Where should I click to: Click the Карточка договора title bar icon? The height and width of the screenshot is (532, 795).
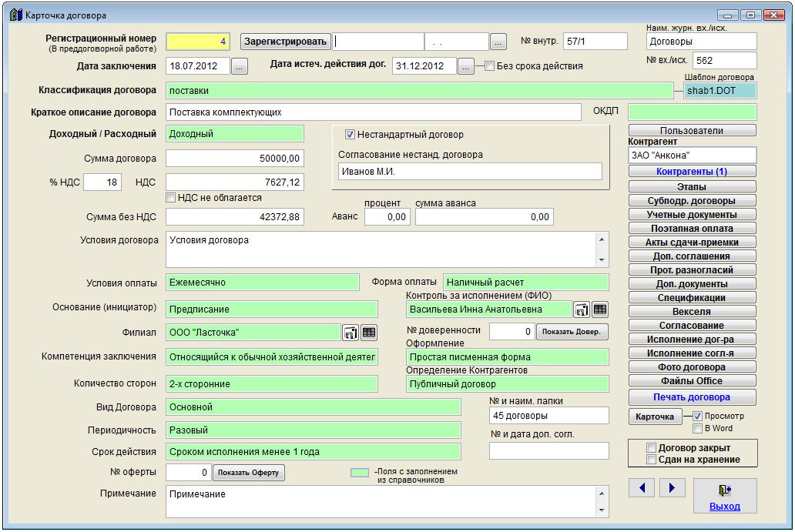[x=15, y=15]
